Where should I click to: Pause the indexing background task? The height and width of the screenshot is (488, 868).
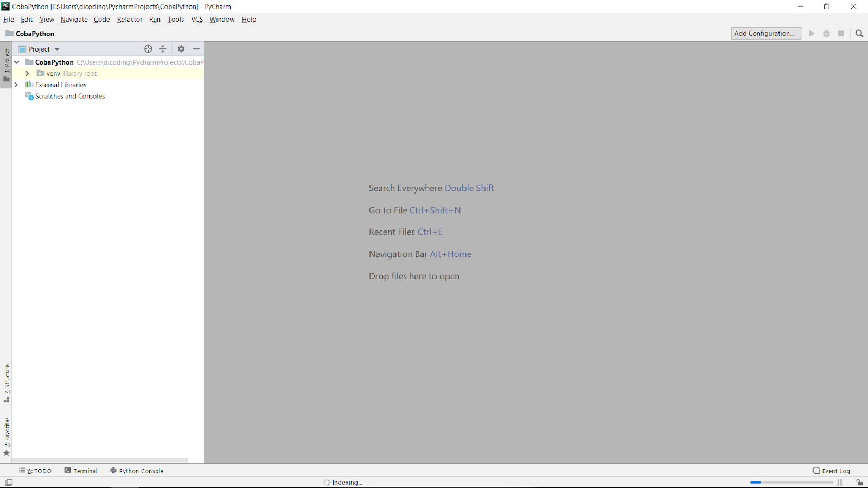click(840, 482)
